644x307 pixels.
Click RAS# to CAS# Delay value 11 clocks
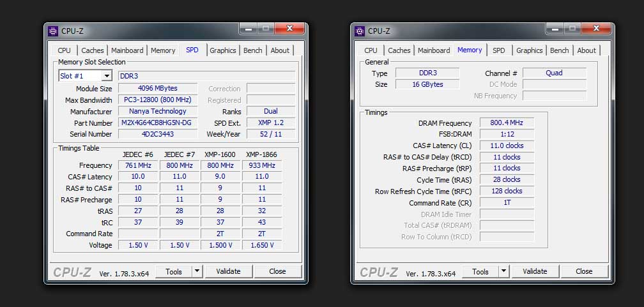(x=507, y=157)
